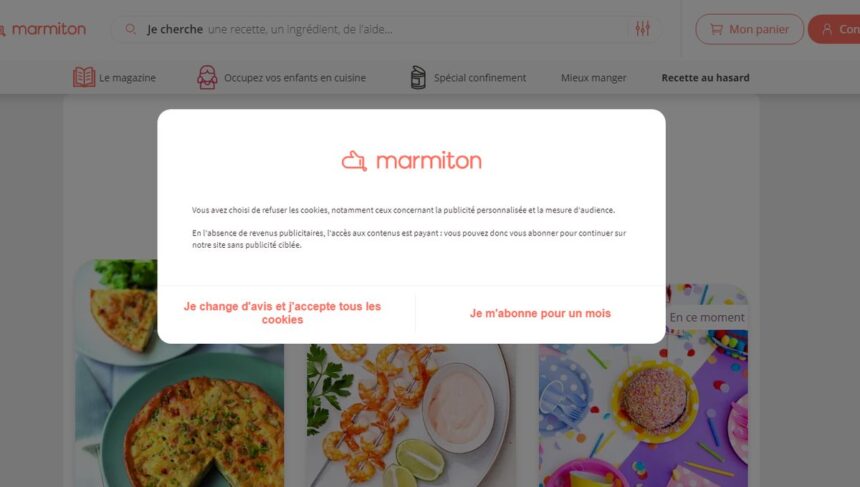The image size is (860, 487).
Task: Open Le magazine menu item
Action: [127, 78]
